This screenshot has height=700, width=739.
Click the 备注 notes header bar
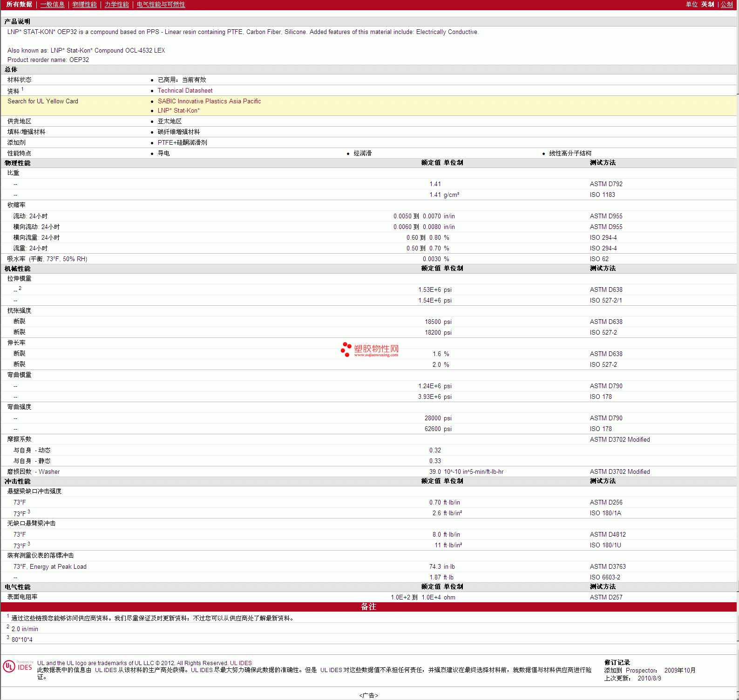click(x=368, y=607)
